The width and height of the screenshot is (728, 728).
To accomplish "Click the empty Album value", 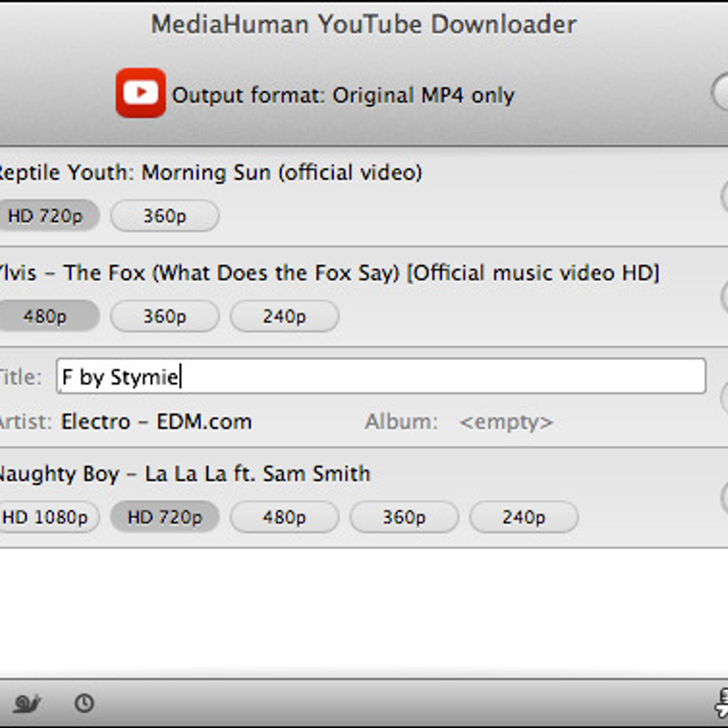I will point(507,422).
